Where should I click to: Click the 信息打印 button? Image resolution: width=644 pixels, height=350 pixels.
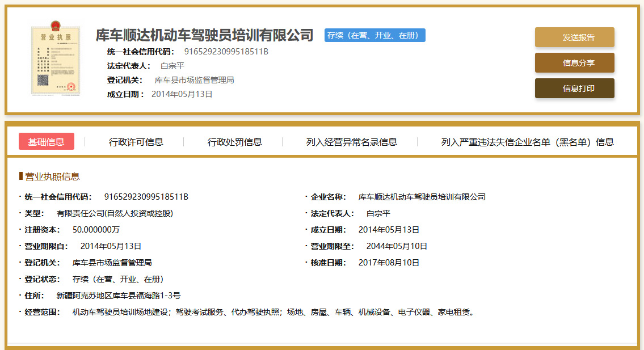click(575, 88)
